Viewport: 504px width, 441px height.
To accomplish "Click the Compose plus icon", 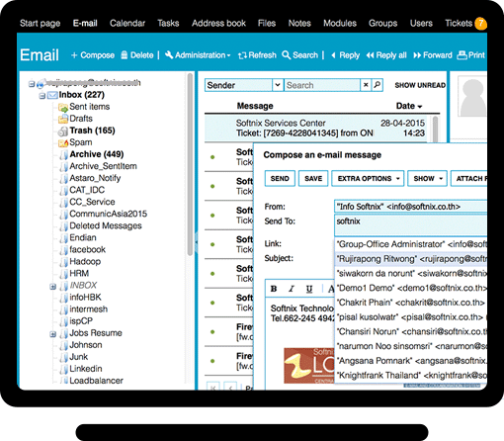I will tap(74, 55).
